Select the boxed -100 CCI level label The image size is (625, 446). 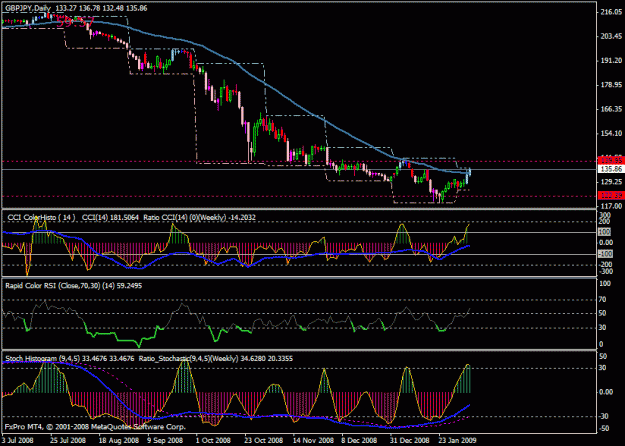(605, 254)
